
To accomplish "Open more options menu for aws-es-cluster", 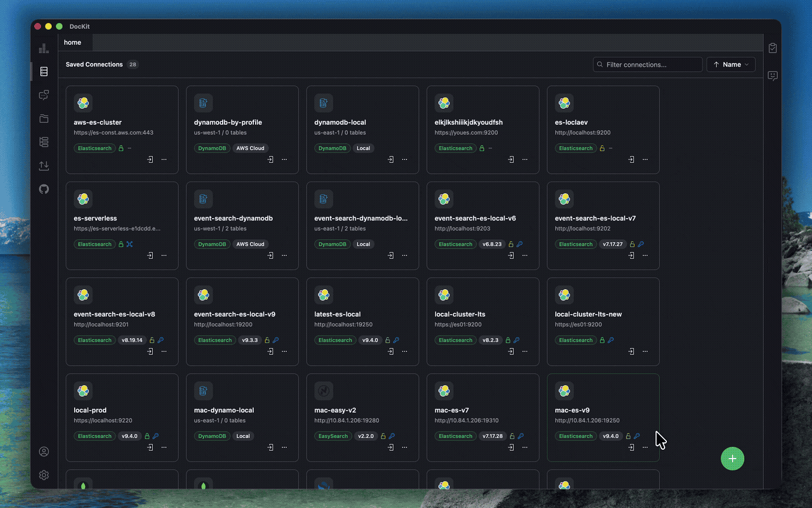I will pos(164,159).
